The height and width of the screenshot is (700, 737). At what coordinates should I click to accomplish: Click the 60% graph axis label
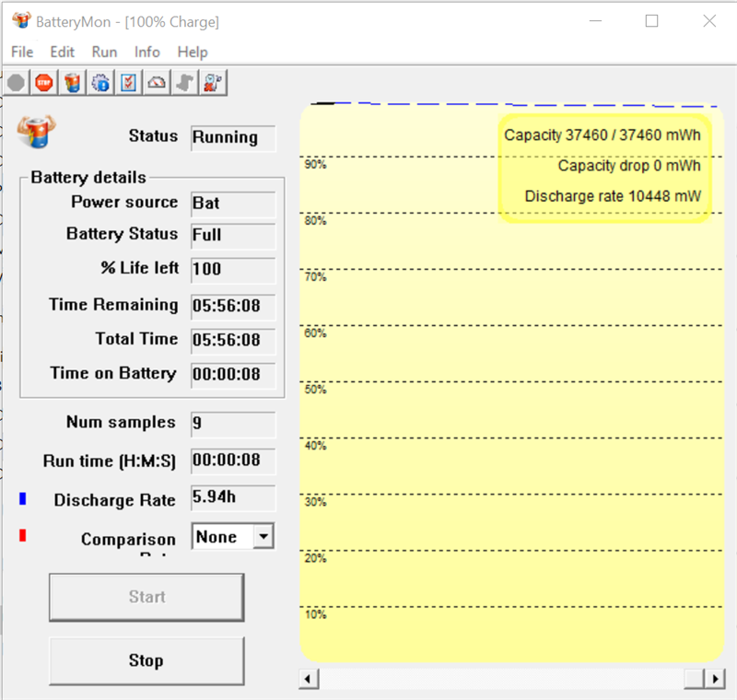point(315,333)
